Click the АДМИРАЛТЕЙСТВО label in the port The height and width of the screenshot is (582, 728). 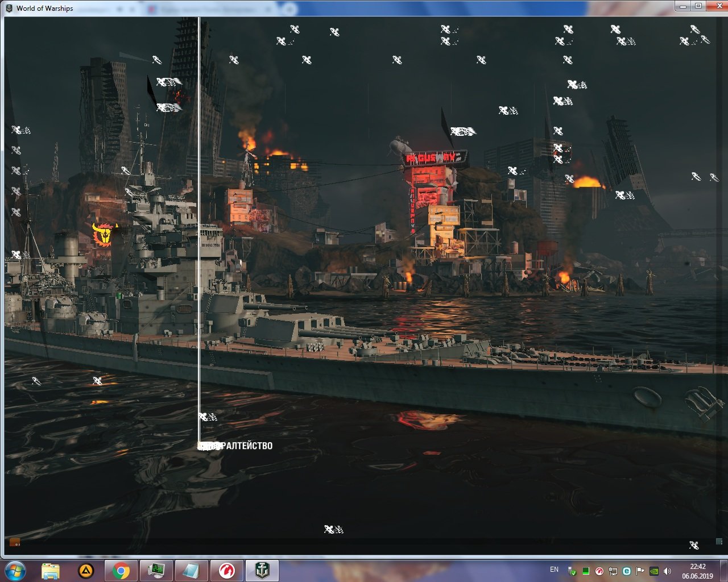click(x=235, y=446)
